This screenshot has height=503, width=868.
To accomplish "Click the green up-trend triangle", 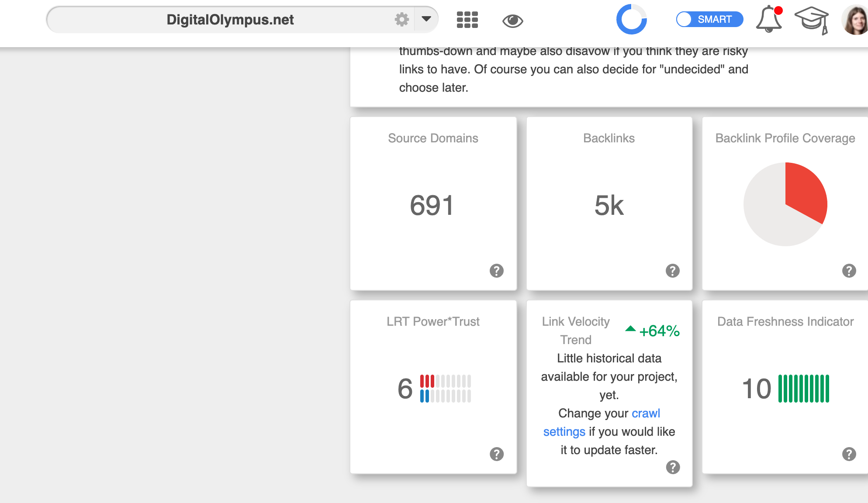I will pyautogui.click(x=630, y=329).
